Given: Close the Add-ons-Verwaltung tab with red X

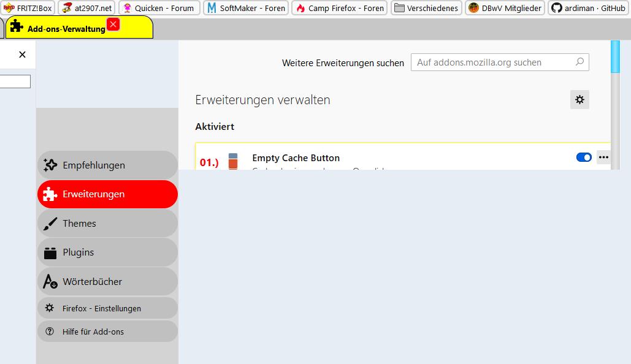Looking at the screenshot, I should [x=113, y=25].
